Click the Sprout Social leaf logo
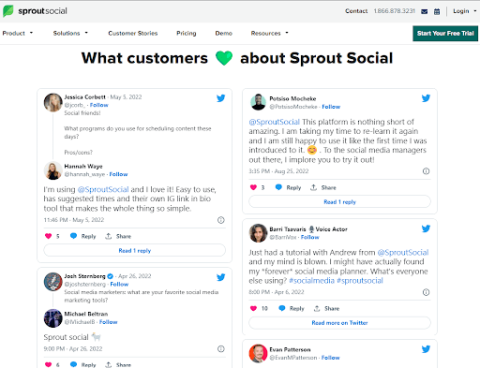 click(8, 11)
